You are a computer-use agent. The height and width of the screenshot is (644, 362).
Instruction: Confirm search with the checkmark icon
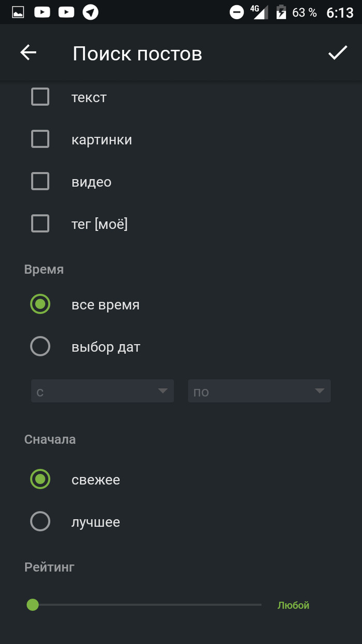click(338, 53)
